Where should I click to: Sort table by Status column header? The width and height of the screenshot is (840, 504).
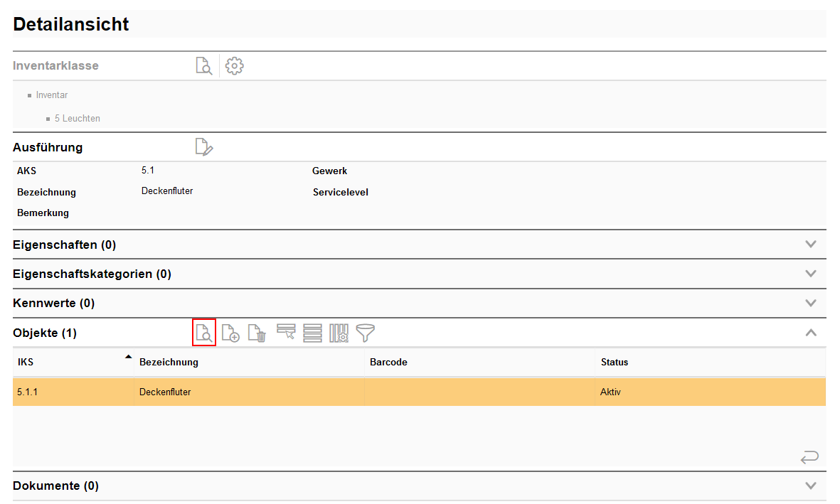pos(615,363)
